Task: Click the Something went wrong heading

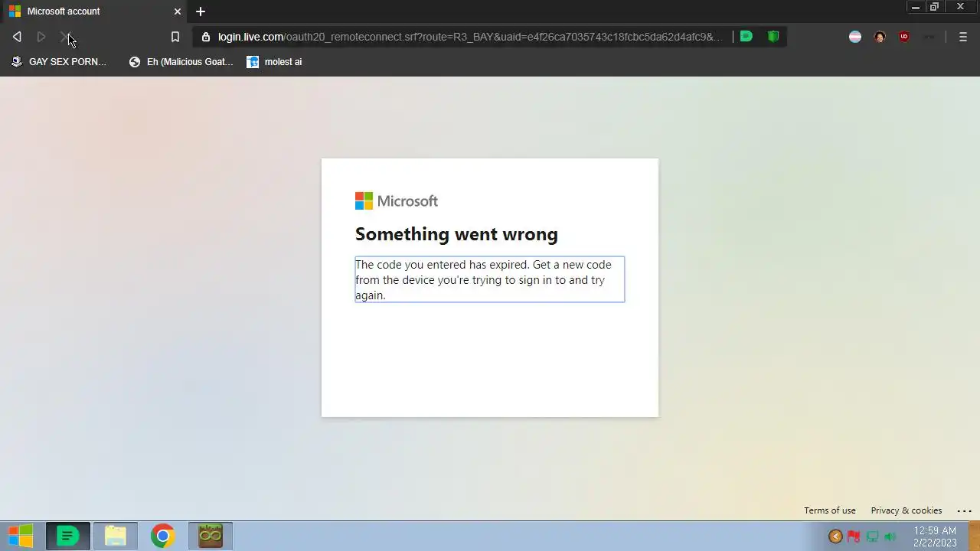Action: tap(456, 234)
